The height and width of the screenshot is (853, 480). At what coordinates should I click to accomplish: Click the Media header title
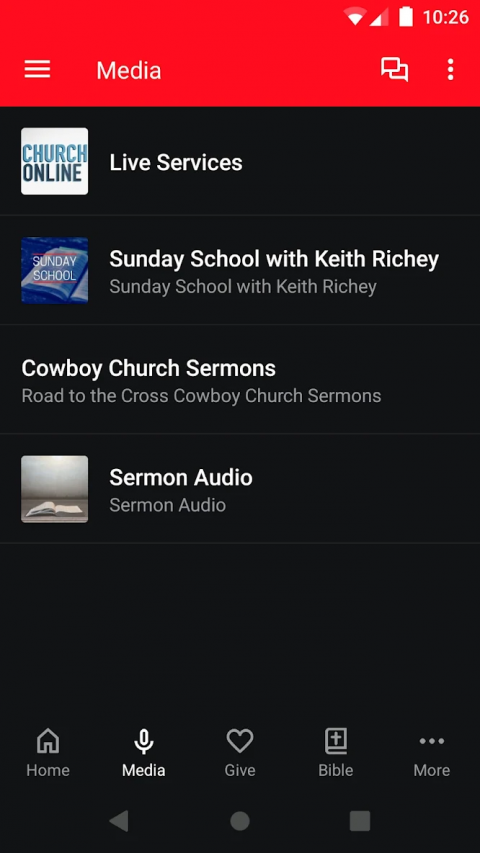129,70
